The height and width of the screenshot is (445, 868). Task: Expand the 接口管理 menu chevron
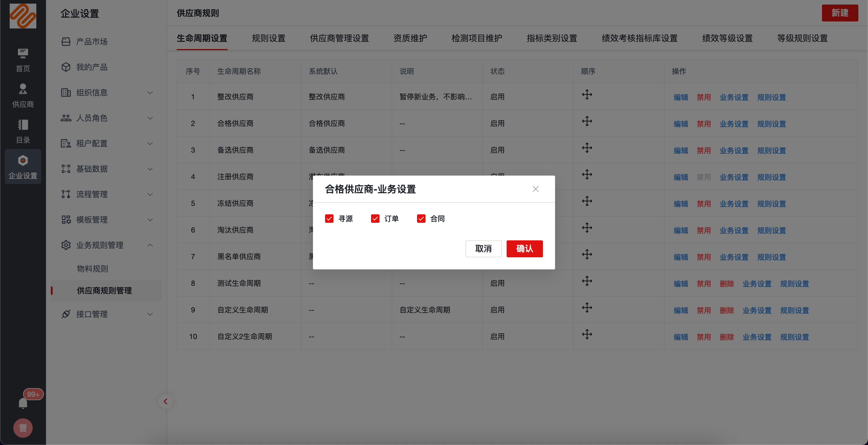click(150, 314)
